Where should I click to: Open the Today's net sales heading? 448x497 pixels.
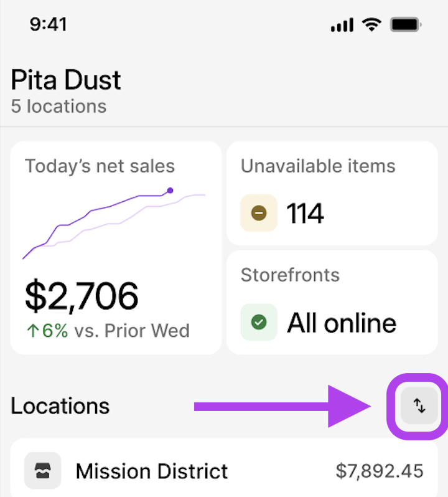click(100, 166)
